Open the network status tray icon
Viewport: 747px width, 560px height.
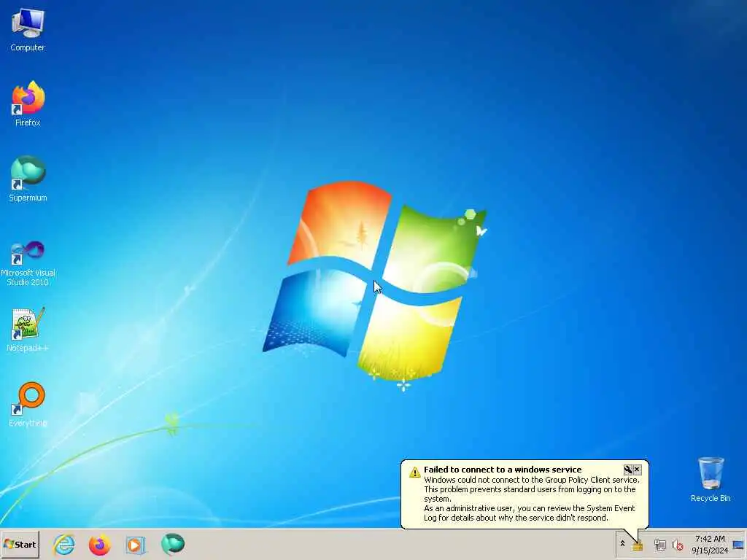click(x=659, y=545)
